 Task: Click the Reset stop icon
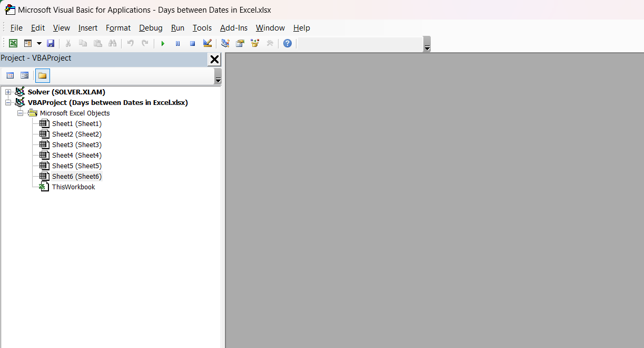point(192,43)
